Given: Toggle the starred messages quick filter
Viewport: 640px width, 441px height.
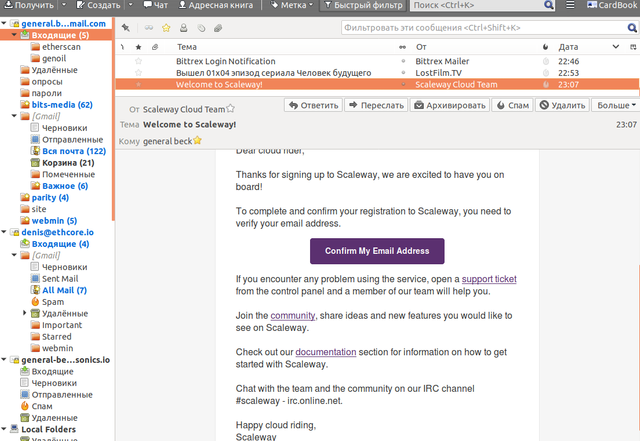Looking at the screenshot, I should tap(166, 28).
